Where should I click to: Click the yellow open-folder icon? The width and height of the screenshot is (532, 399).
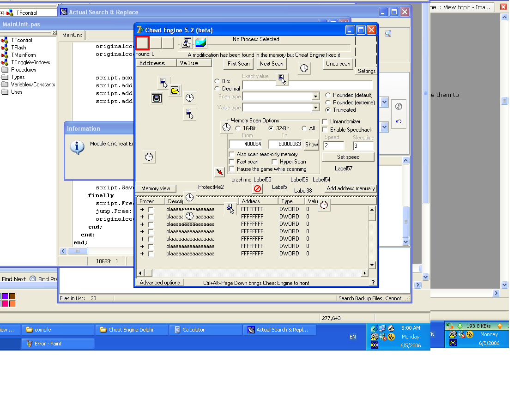tap(175, 91)
